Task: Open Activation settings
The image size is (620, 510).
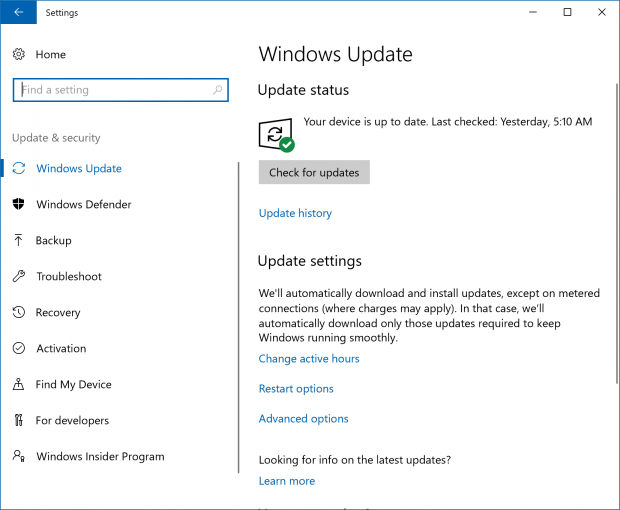Action: (61, 348)
